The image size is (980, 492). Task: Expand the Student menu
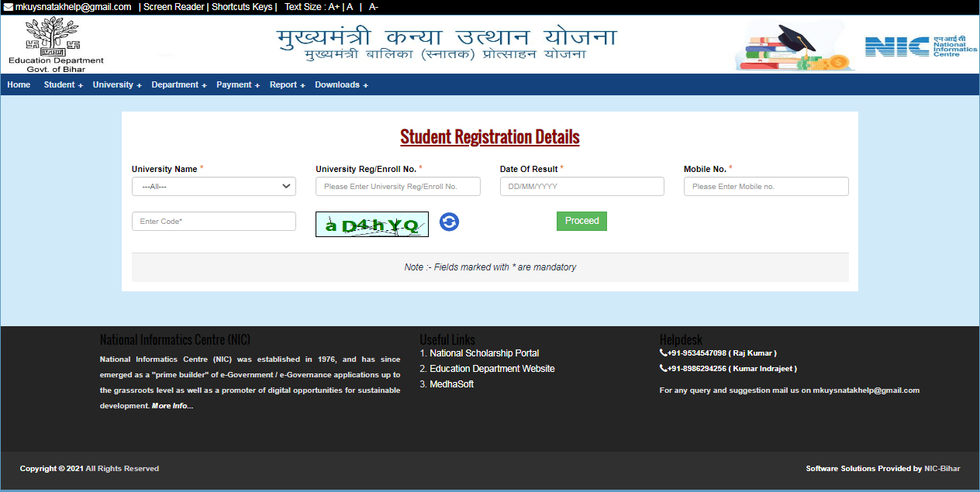(x=62, y=85)
